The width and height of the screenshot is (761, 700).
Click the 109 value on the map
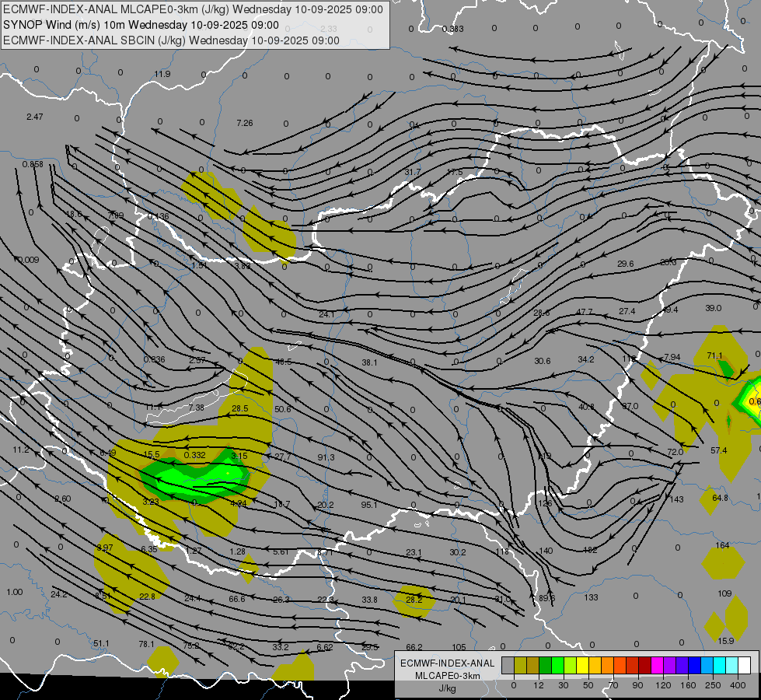724,593
